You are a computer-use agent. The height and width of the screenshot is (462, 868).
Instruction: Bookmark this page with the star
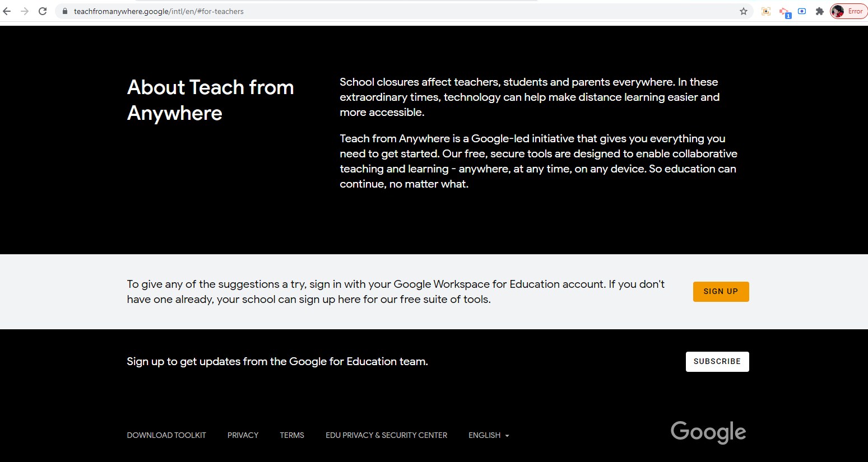coord(744,11)
